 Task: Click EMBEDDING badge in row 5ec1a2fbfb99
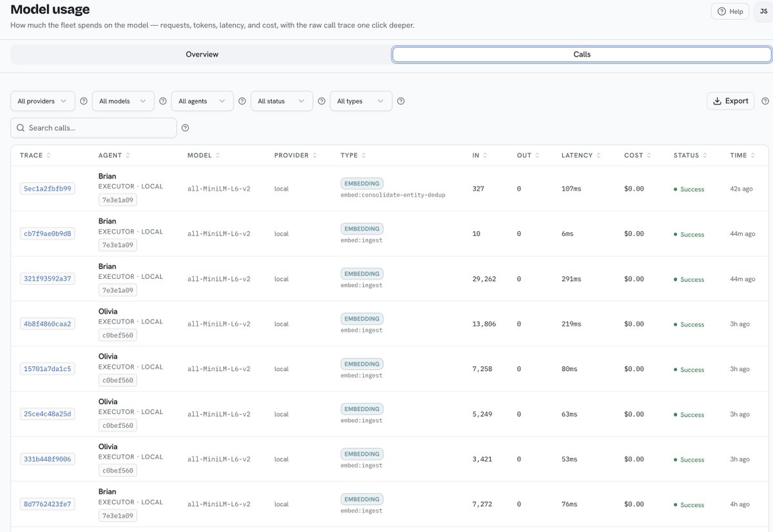tap(362, 184)
